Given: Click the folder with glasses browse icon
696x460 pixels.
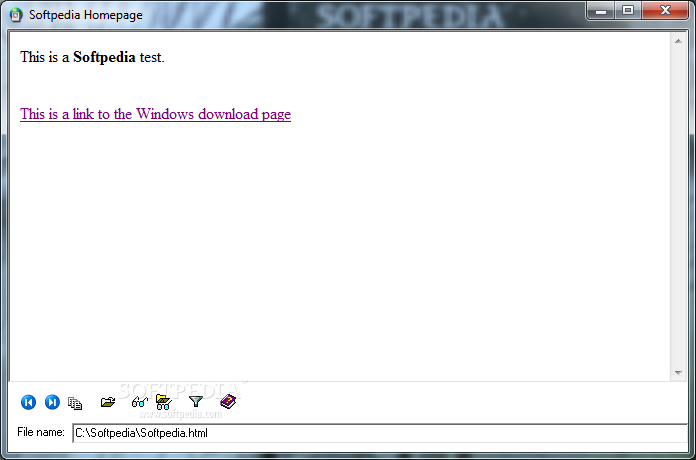Looking at the screenshot, I should coord(164,402).
